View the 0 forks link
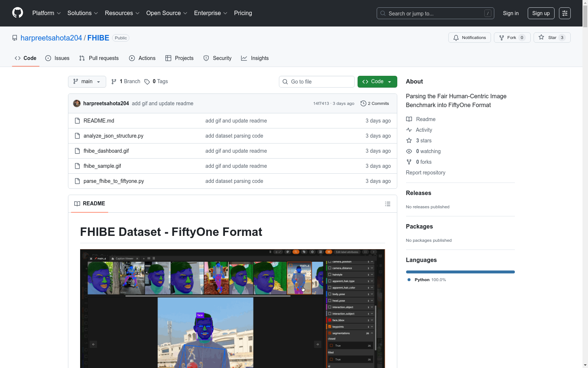The width and height of the screenshot is (588, 368). (419, 162)
